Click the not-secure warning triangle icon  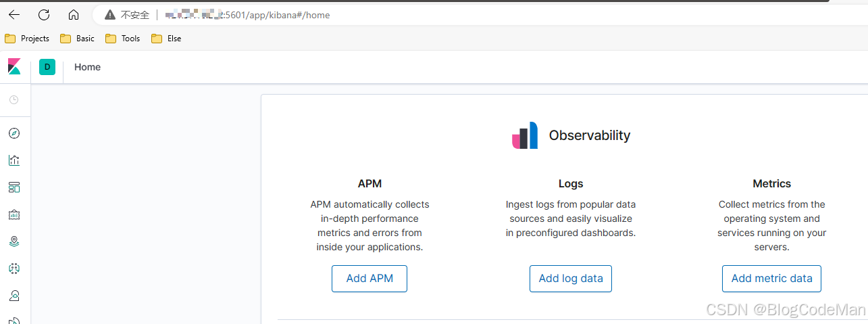tap(110, 14)
